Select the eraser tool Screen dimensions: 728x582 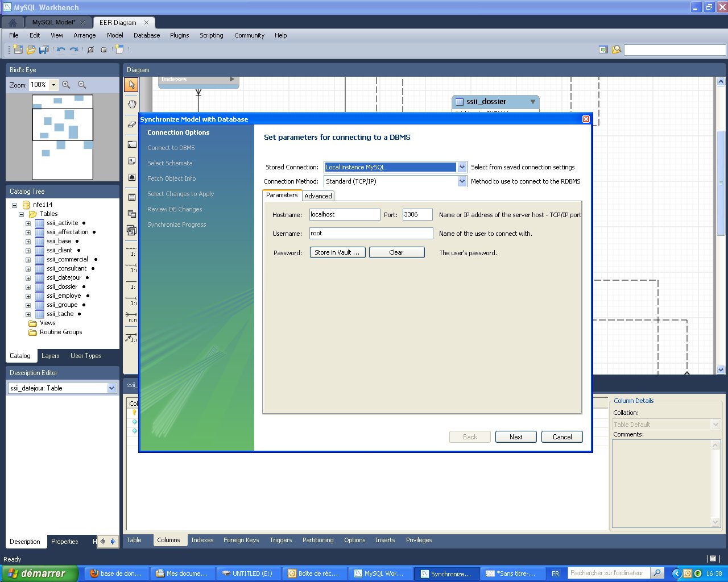point(131,124)
